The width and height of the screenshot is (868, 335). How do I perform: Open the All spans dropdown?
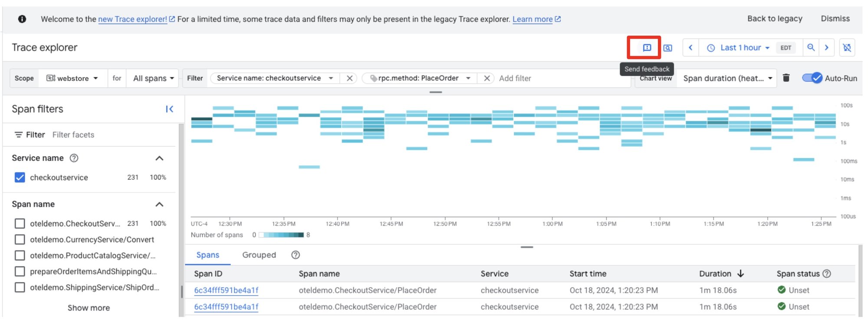coord(153,78)
